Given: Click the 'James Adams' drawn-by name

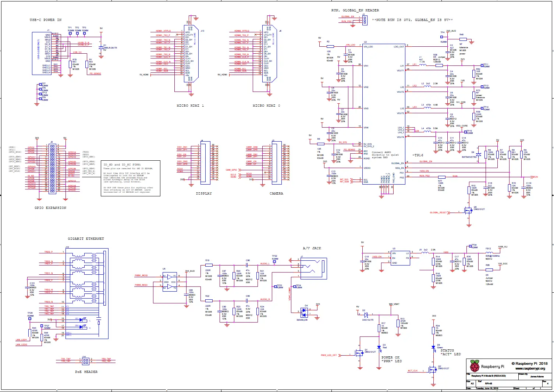Looking at the screenshot, I should pos(537,377).
